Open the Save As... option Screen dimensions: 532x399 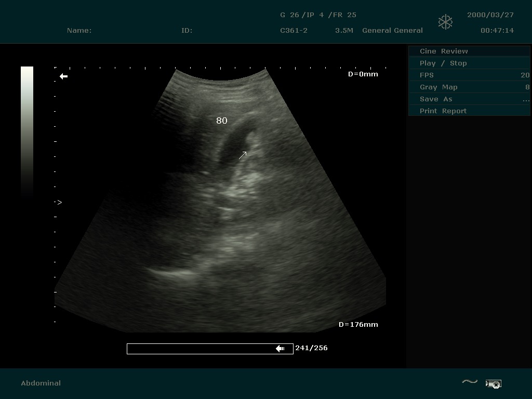click(469, 99)
